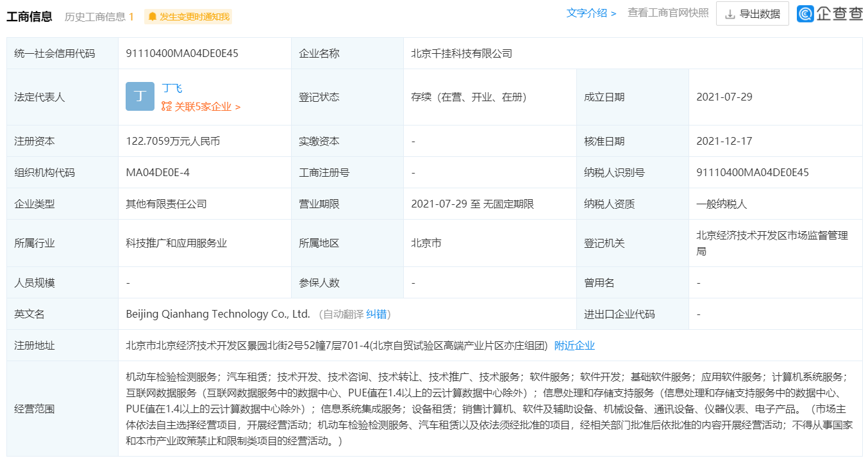Select English name Beijing Qianhang Technology Co., Ltd.
This screenshot has width=868, height=463.
218,314
